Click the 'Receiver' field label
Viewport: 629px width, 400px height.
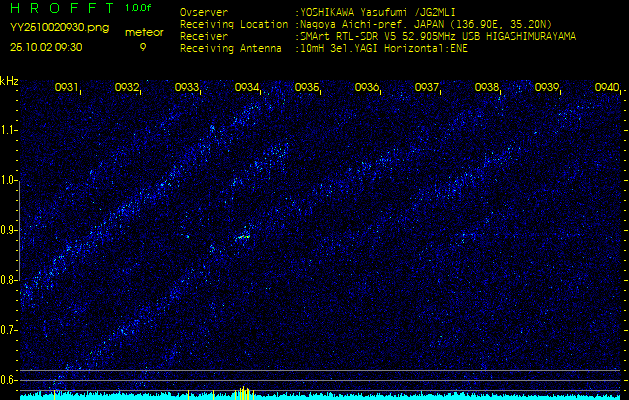204,37
